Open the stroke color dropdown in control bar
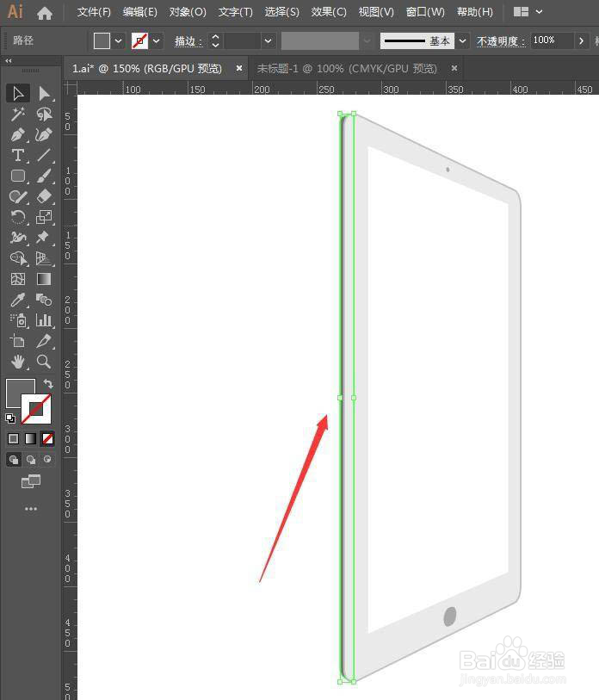 [x=157, y=41]
